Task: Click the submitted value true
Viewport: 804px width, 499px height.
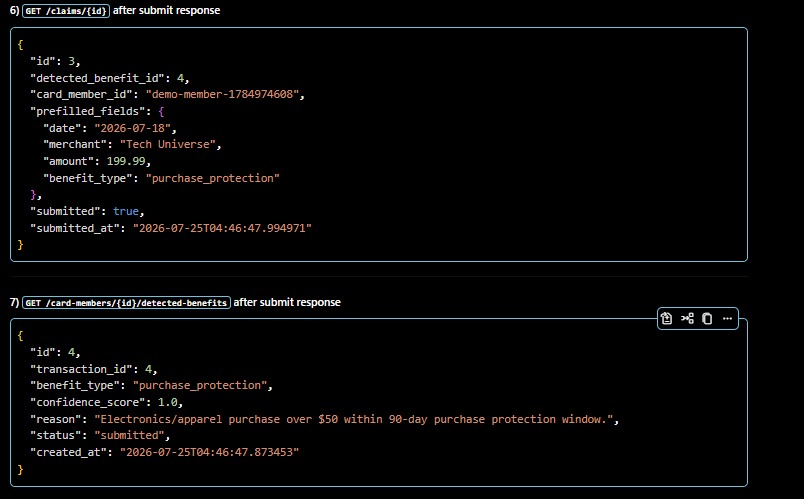Action: (126, 211)
